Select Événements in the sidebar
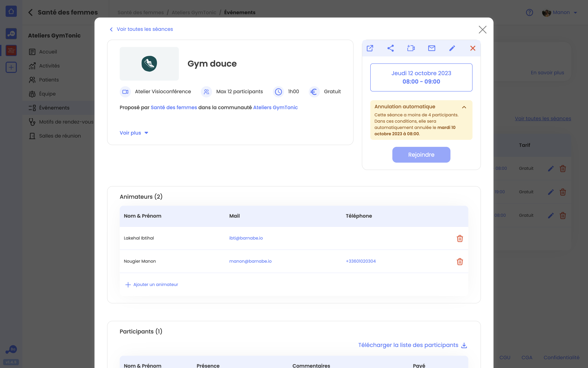588x368 pixels. click(59, 108)
